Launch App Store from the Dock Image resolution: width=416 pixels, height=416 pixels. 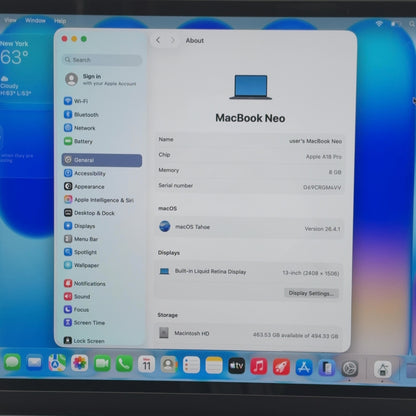(304, 367)
